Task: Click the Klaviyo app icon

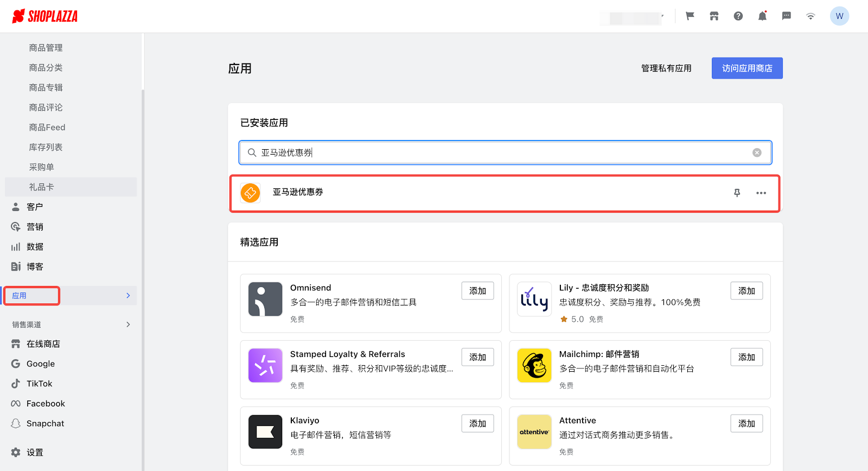Action: [265, 431]
